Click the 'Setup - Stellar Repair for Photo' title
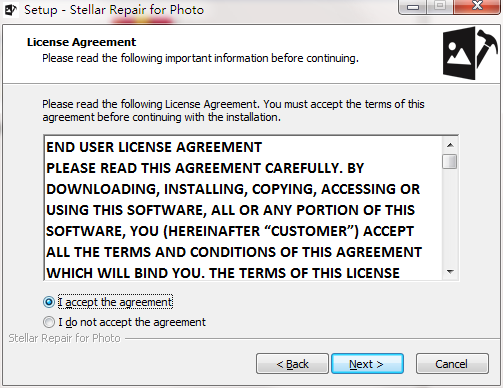The width and height of the screenshot is (503, 388). coord(114,10)
